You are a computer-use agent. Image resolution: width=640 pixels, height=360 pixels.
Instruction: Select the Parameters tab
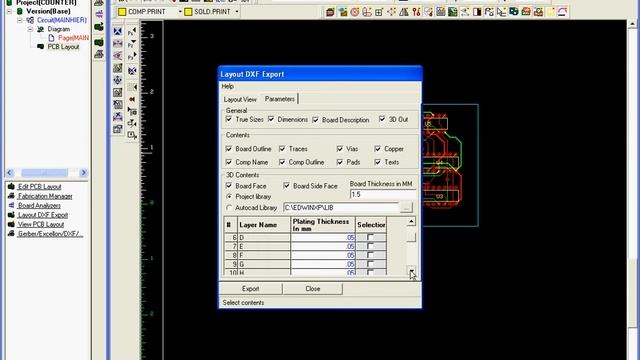tap(280, 99)
